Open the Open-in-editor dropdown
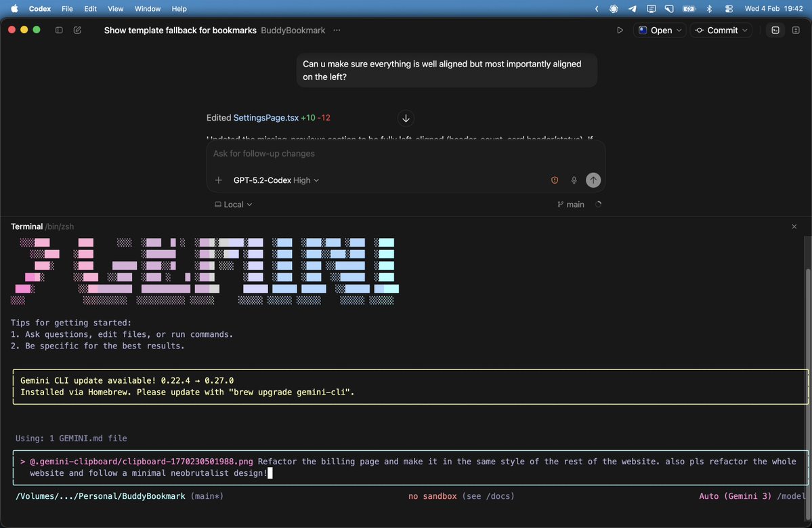The width and height of the screenshot is (812, 528). point(660,30)
